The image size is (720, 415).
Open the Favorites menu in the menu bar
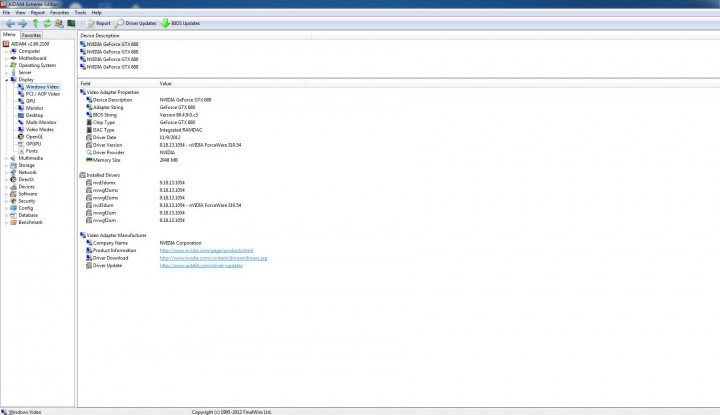[x=59, y=13]
